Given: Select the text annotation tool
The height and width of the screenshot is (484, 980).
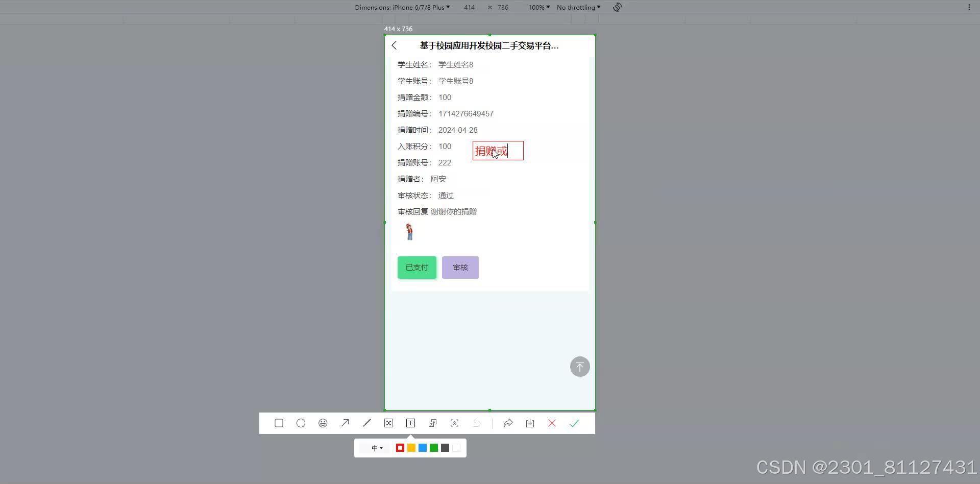Looking at the screenshot, I should [x=410, y=423].
